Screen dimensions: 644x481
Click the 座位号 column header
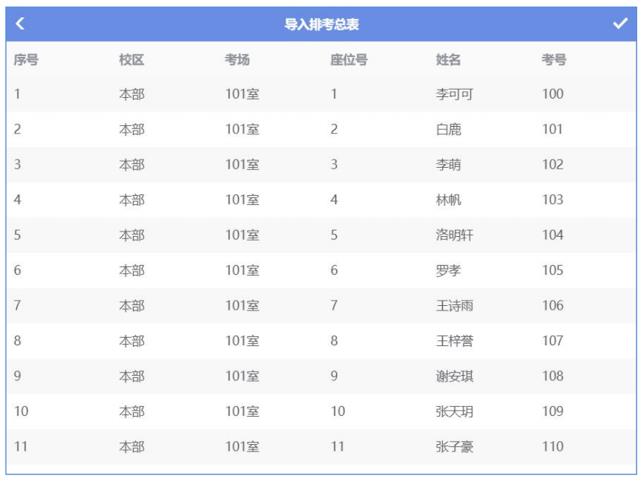(x=349, y=60)
